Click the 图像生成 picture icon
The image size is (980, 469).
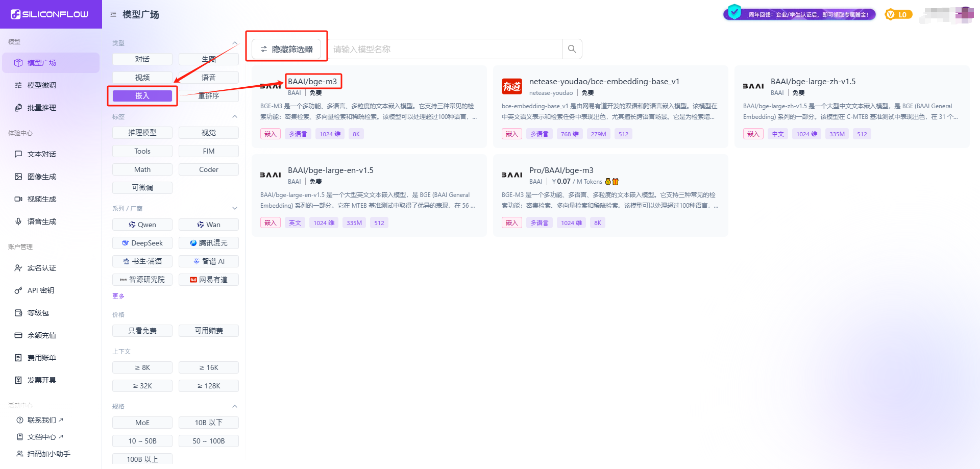[x=18, y=177]
